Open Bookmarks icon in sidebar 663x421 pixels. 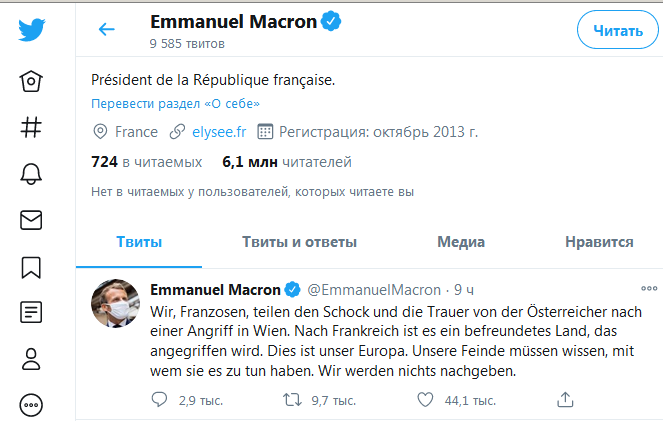[x=31, y=266]
